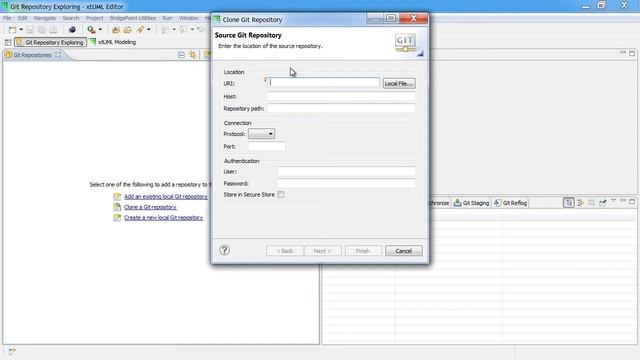Click Create a new local Git repository link
The image size is (640, 360).
pos(163,218)
